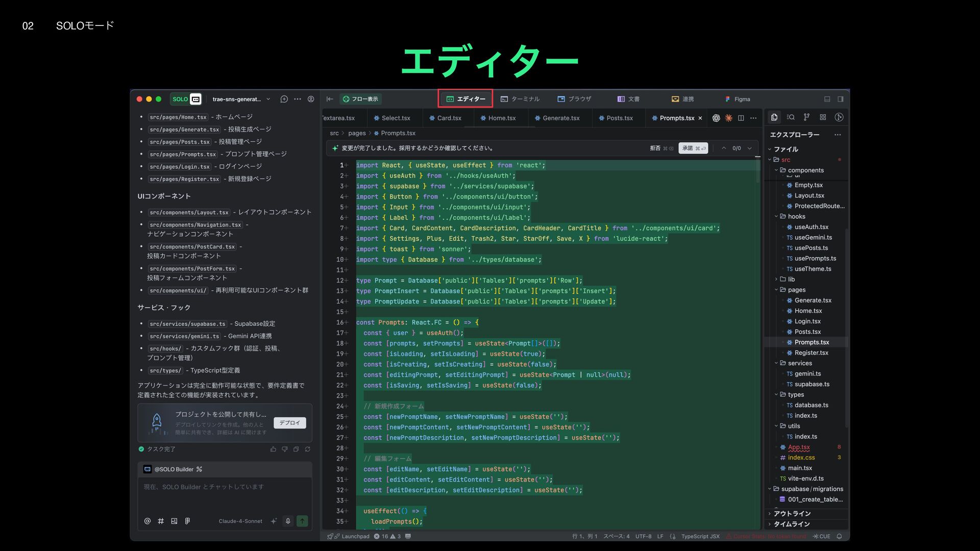Toggle the bottom panel layout icon
The image size is (980, 551).
click(x=827, y=99)
